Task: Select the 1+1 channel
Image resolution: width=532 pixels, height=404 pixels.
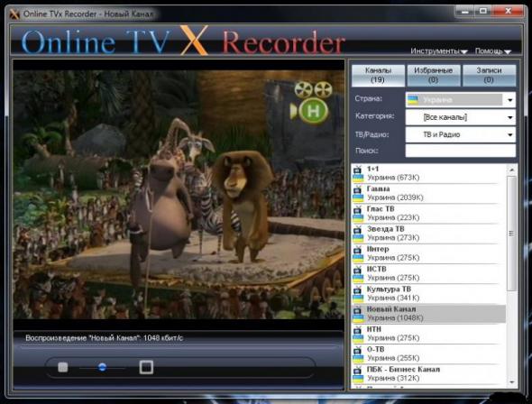Action: tap(428, 173)
